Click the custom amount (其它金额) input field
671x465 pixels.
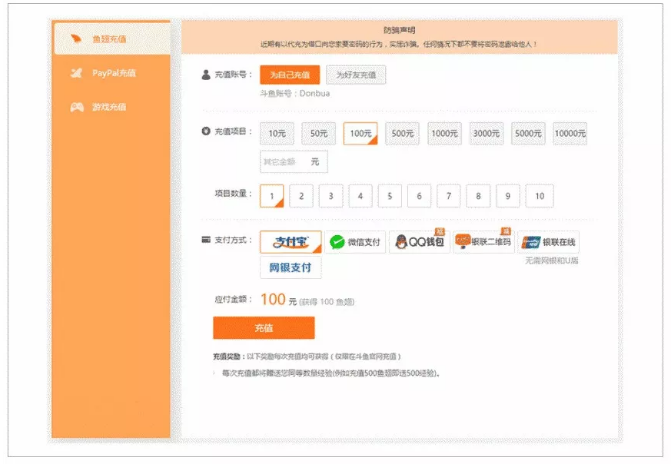click(284, 161)
